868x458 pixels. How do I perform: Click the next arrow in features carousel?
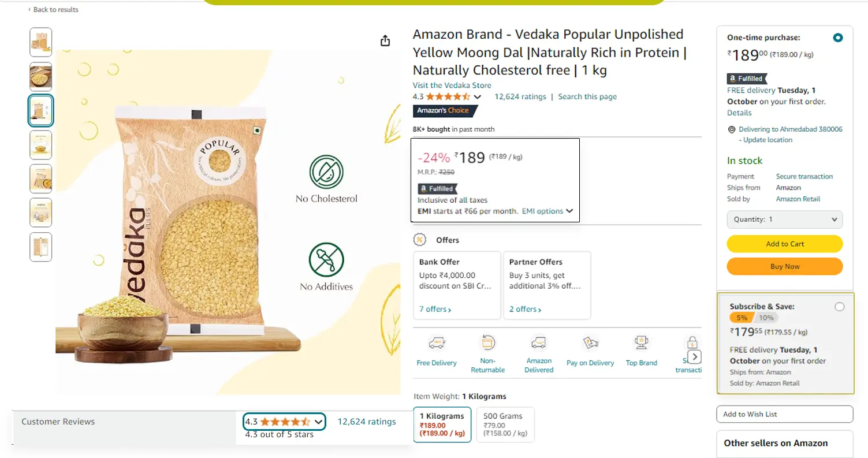pyautogui.click(x=695, y=356)
